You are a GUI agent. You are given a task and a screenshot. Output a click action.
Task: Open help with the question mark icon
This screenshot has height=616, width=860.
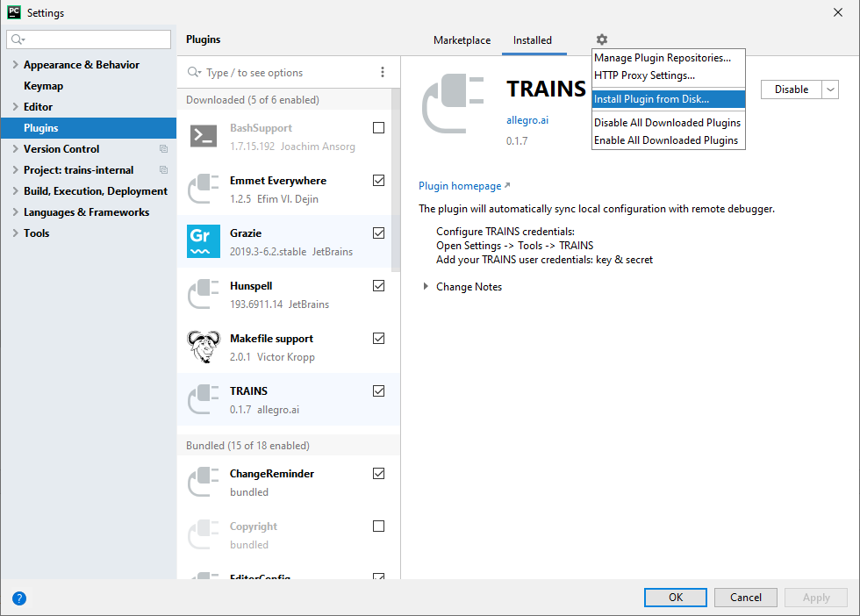point(19,598)
